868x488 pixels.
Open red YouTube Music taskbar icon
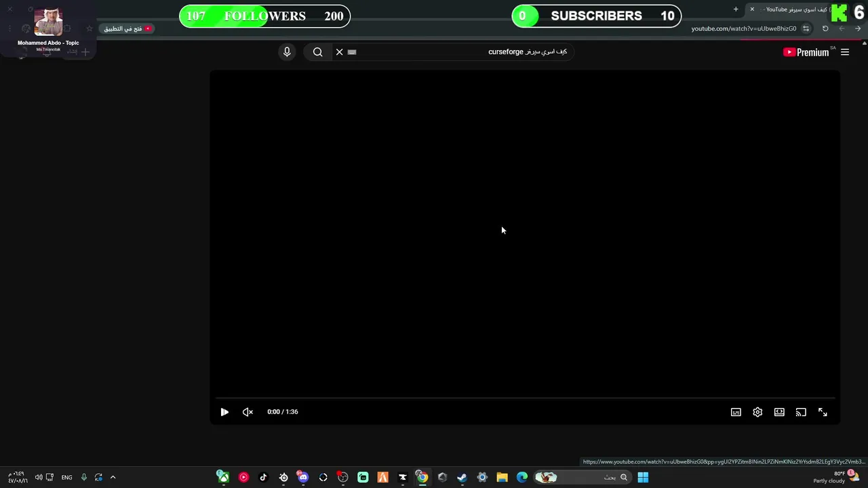(243, 477)
